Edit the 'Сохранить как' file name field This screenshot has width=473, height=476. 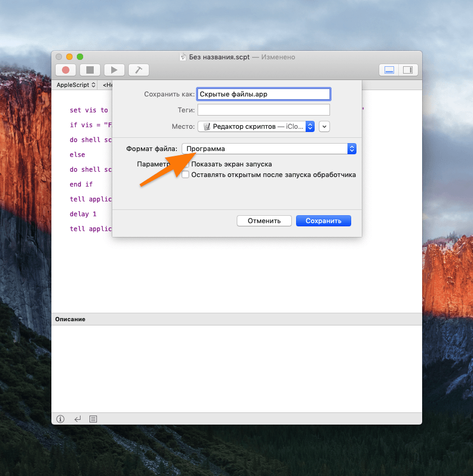pos(263,94)
